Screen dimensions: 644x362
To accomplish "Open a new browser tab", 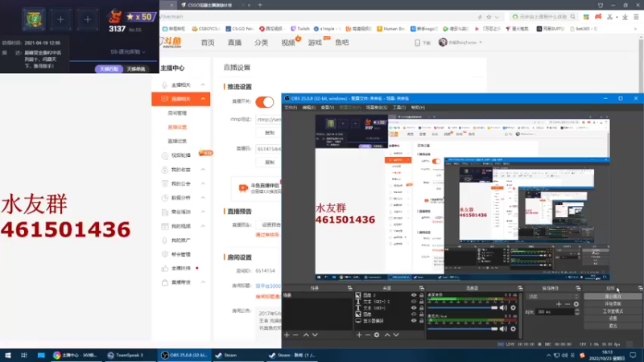I will pyautogui.click(x=260, y=5).
